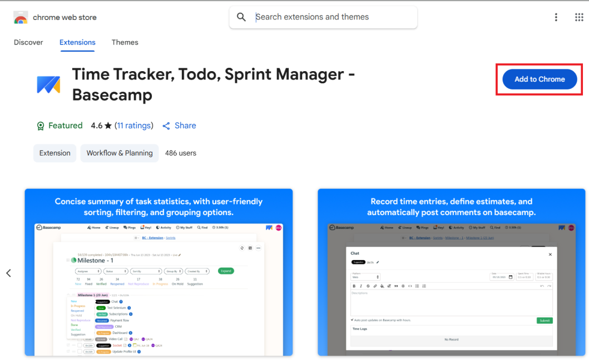Open the Themes tab
This screenshot has width=589, height=364.
[x=125, y=42]
